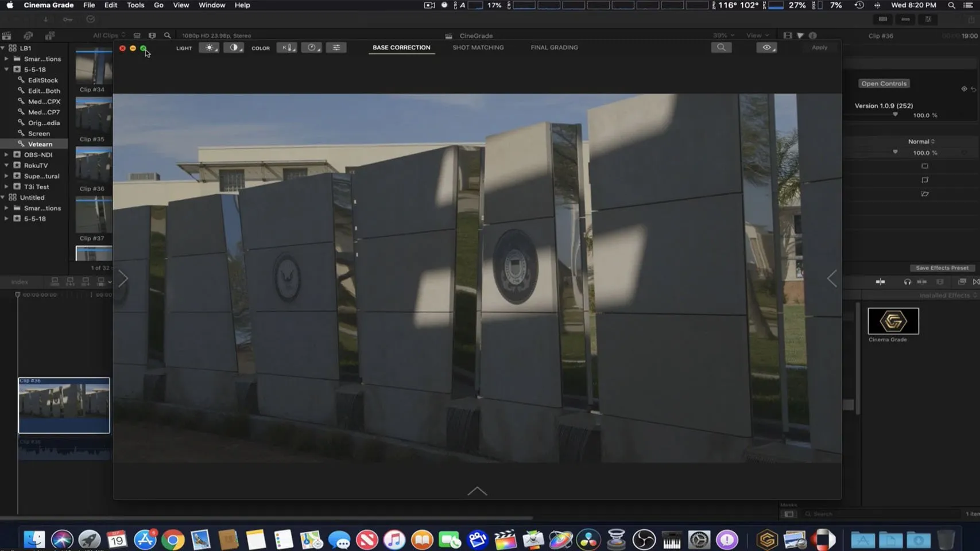Select Clip #36 thumbnail in browser
Screen dimensions: 980x551
click(94, 166)
